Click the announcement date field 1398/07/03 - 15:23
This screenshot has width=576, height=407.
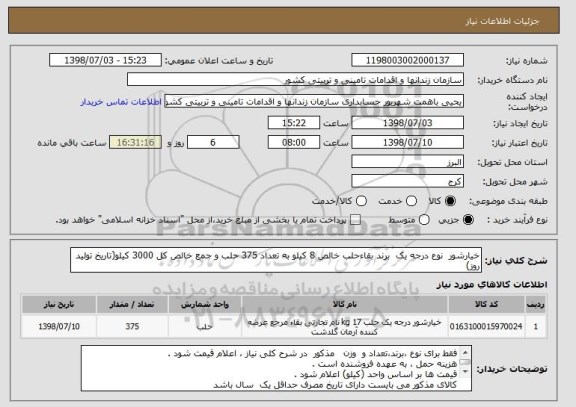tap(105, 60)
